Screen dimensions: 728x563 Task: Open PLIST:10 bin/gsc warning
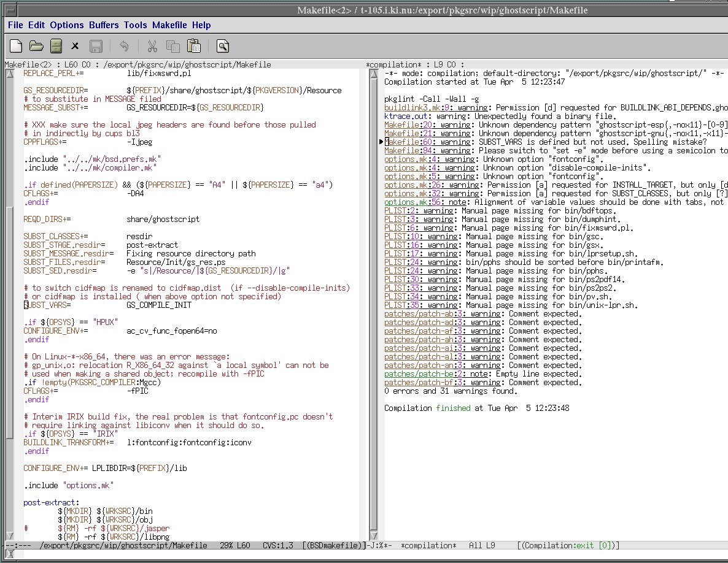coord(421,237)
